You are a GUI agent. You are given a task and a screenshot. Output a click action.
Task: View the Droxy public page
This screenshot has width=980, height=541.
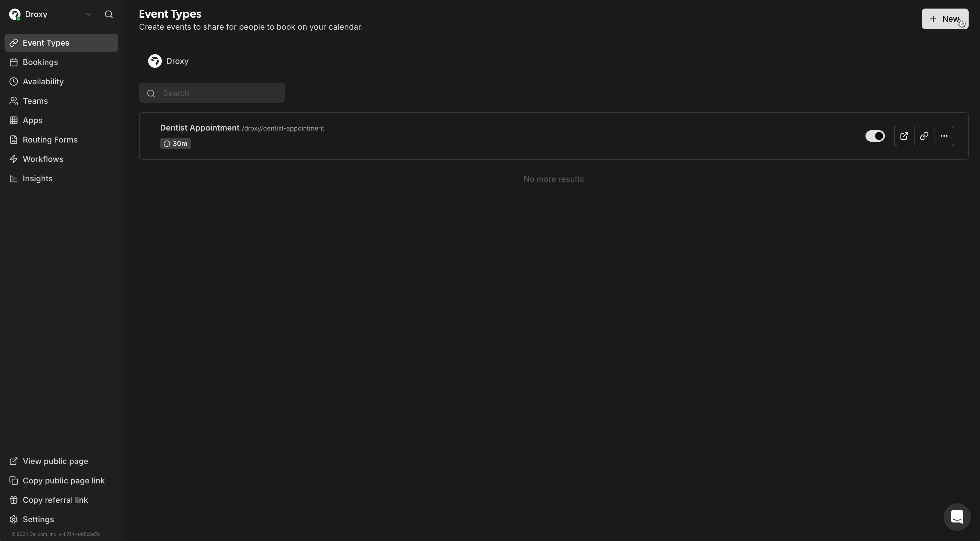pyautogui.click(x=55, y=461)
